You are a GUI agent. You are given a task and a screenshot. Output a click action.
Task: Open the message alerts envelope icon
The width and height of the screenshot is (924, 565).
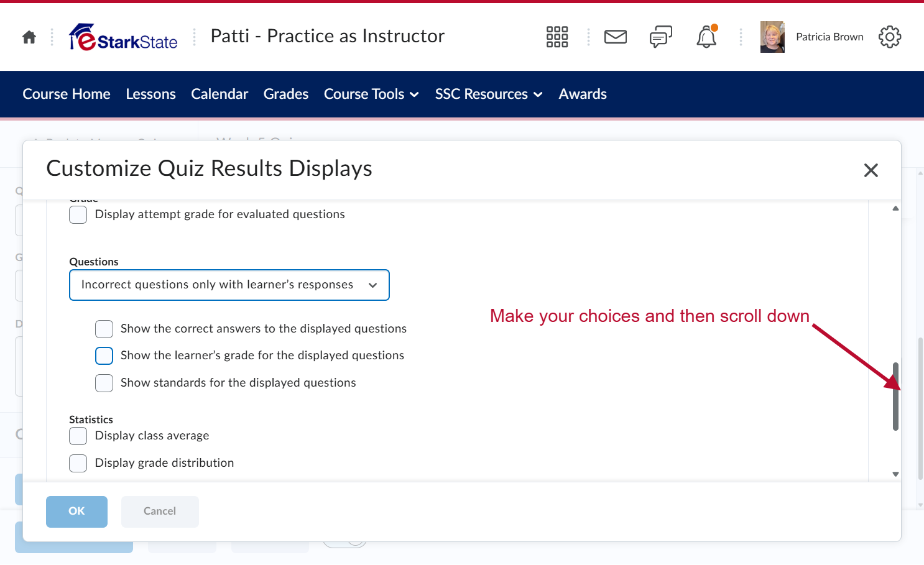click(x=616, y=37)
